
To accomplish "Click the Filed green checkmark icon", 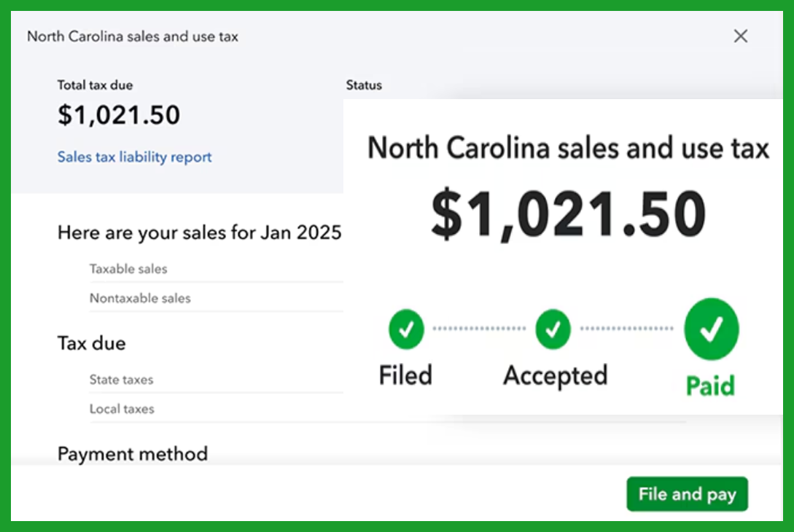I will click(406, 329).
